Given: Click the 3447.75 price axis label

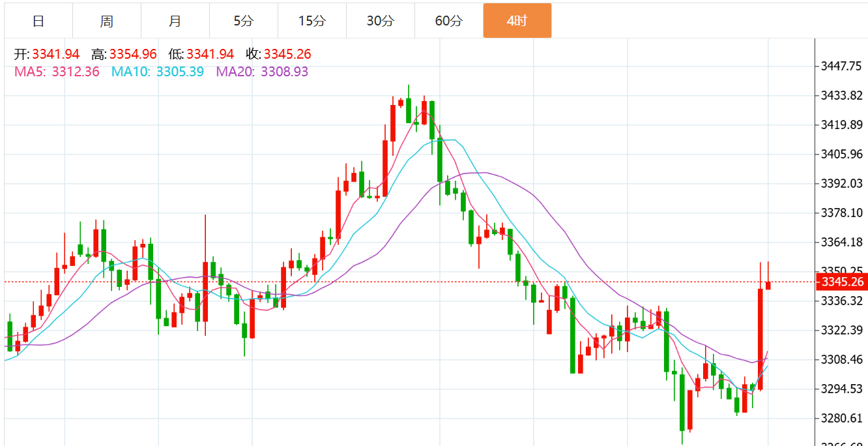Looking at the screenshot, I should [x=841, y=67].
